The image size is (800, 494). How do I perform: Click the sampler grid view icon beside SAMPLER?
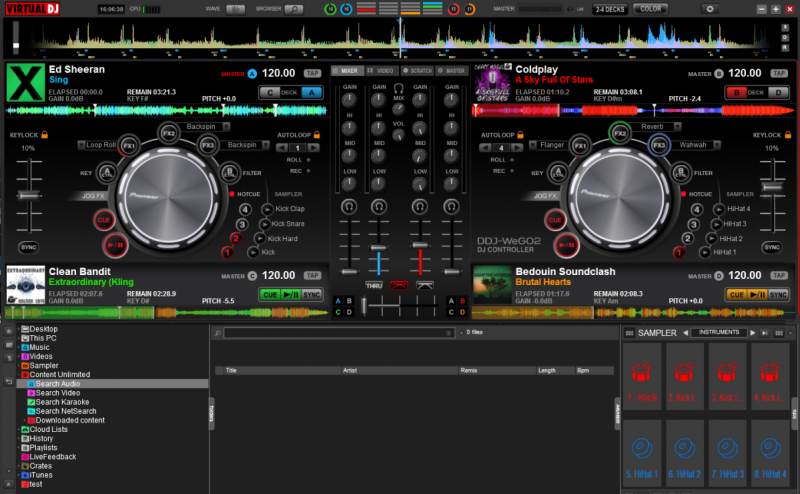click(629, 333)
